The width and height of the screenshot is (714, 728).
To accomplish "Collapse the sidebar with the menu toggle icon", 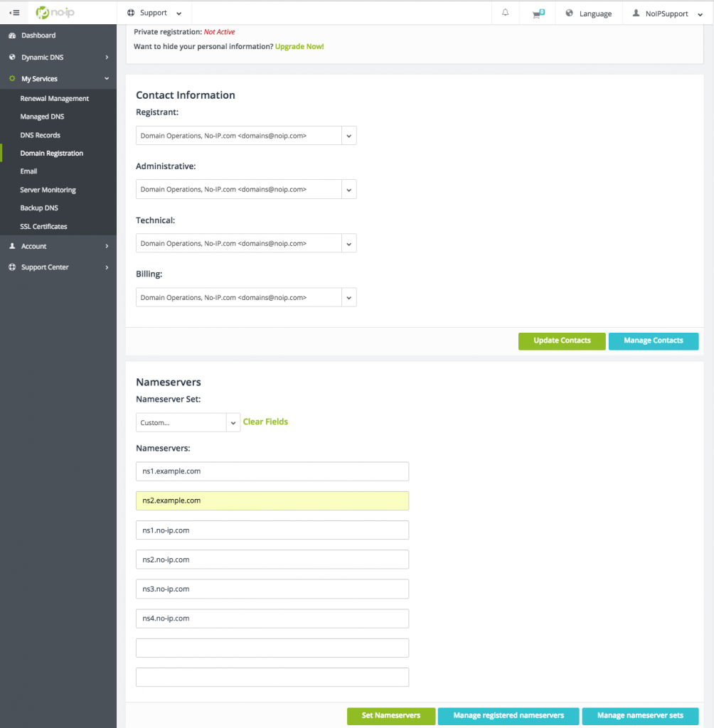I will click(x=14, y=13).
